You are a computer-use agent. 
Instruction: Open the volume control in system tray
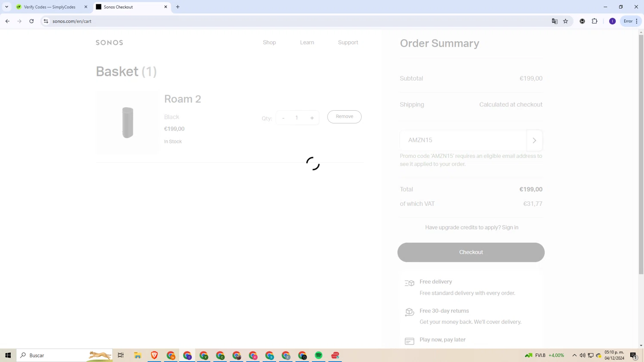583,355
